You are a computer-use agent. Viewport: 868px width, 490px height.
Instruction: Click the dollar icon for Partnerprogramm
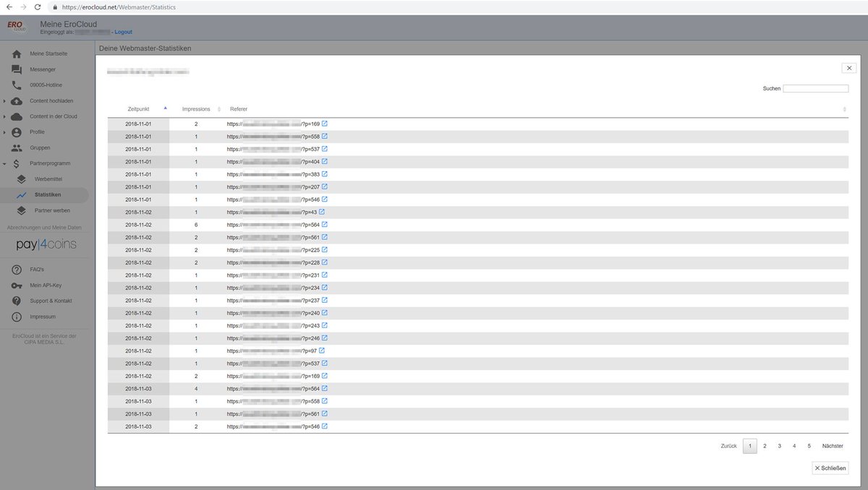tap(17, 164)
